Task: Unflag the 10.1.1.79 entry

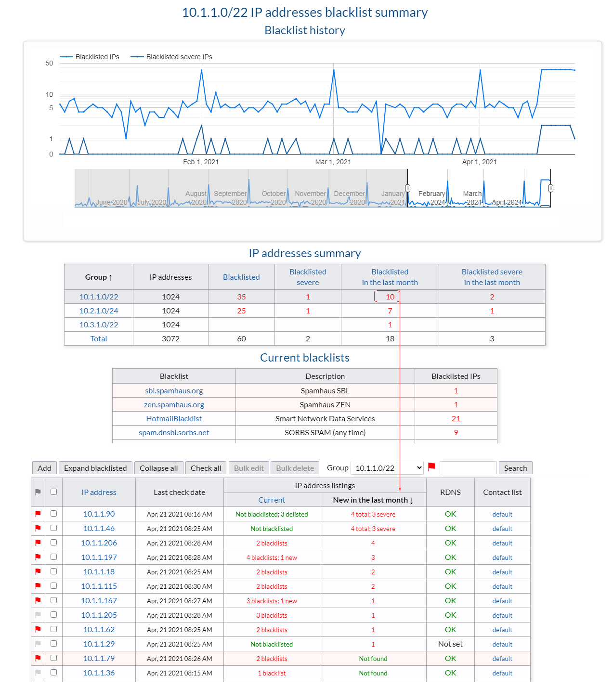Action: click(x=38, y=658)
